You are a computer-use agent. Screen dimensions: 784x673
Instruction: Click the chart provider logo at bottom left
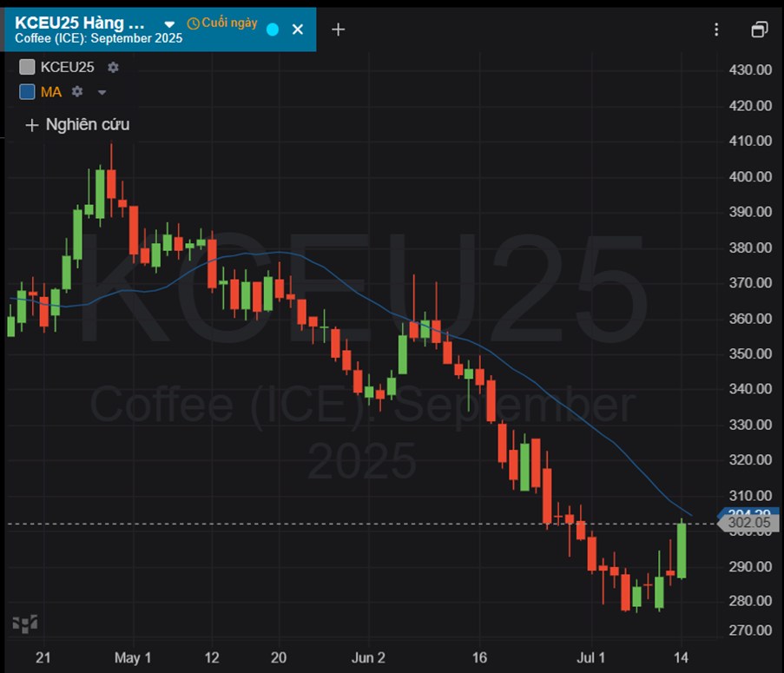tap(24, 624)
